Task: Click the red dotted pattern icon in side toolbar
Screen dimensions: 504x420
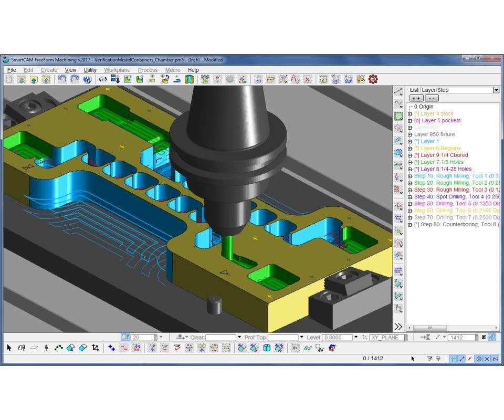Action: click(398, 190)
